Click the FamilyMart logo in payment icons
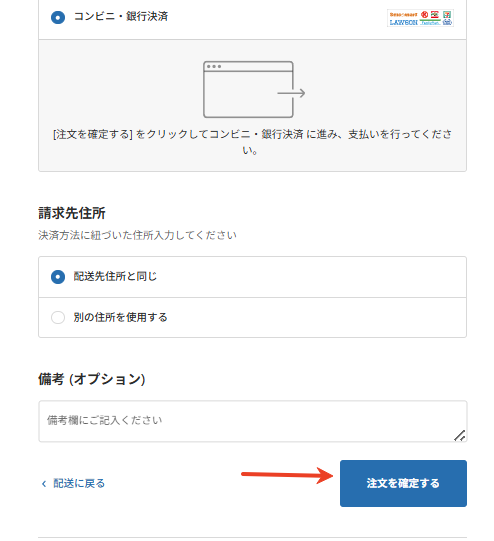The image size is (494, 541). (x=430, y=22)
